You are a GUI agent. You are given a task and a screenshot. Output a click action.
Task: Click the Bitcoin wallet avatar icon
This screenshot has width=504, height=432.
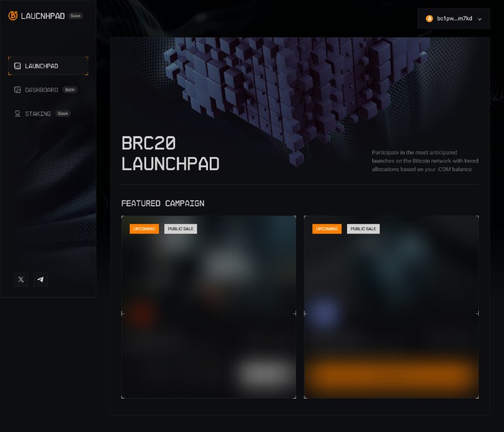pyautogui.click(x=429, y=19)
